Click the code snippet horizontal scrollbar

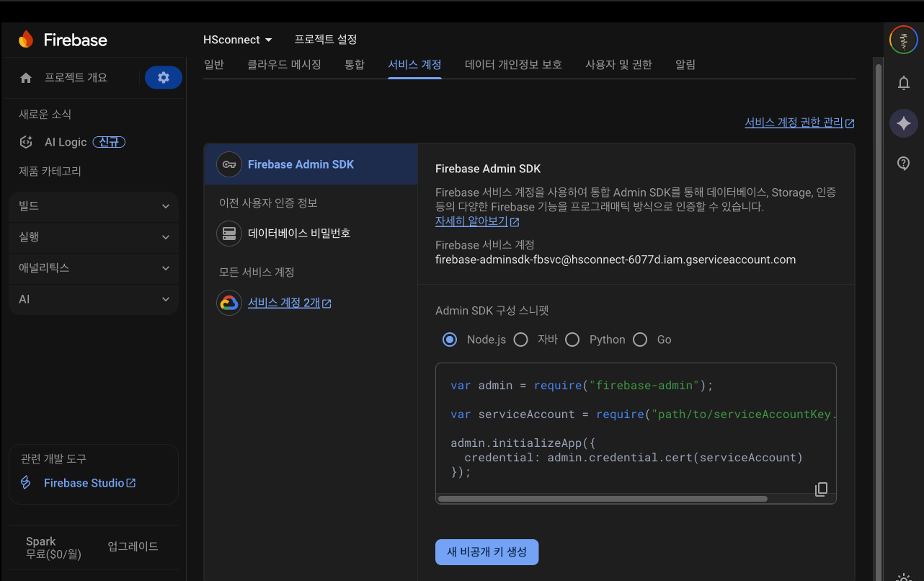click(x=603, y=499)
